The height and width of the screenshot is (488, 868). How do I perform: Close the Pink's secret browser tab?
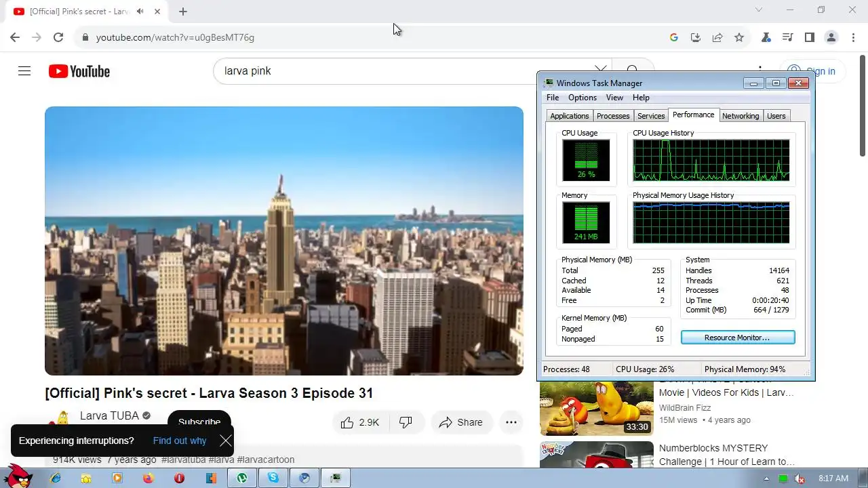[157, 12]
